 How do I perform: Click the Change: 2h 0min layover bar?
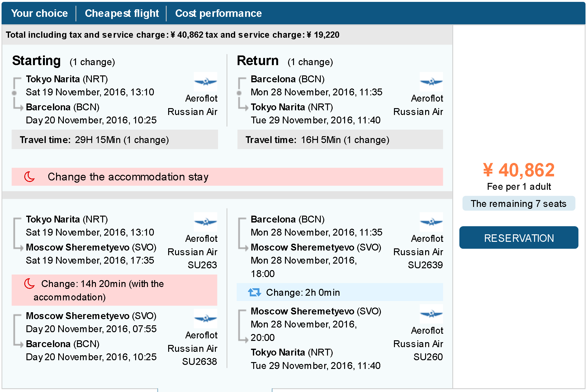pos(340,292)
